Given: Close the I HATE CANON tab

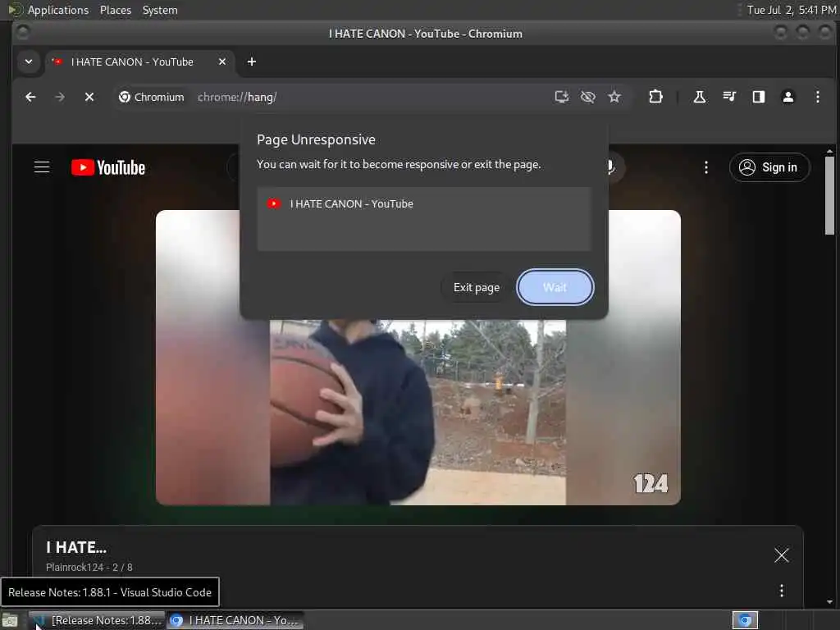Looking at the screenshot, I should (x=222, y=62).
